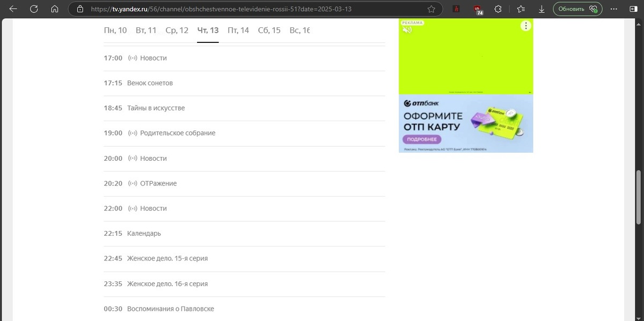View site info via the lock icon
Viewport: 644px width, 321px height.
pyautogui.click(x=80, y=9)
